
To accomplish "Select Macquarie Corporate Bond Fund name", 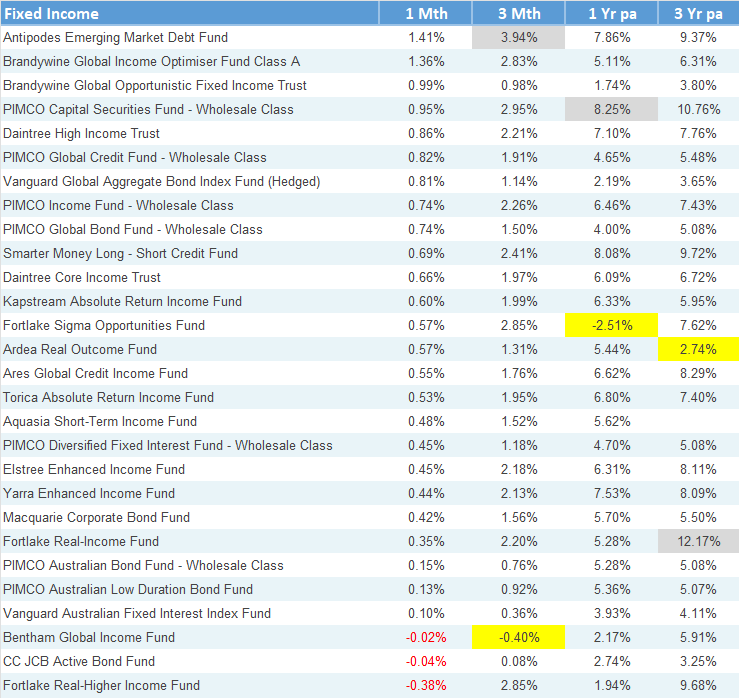I will click(96, 517).
